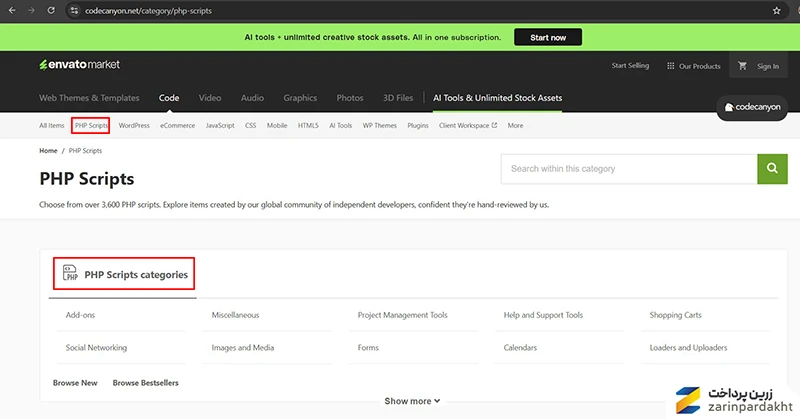
Task: Open Start Selling link
Action: tap(630, 65)
